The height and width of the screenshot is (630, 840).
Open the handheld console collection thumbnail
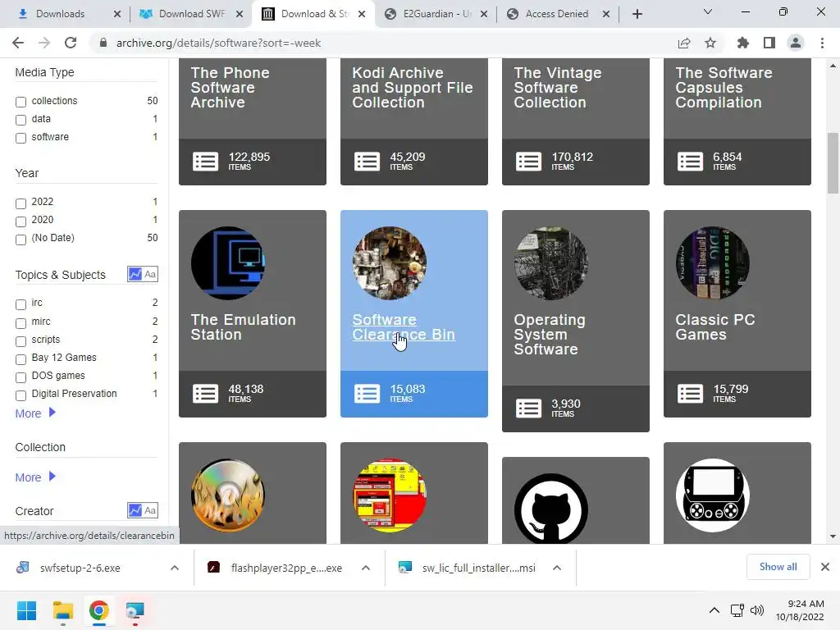(x=713, y=495)
